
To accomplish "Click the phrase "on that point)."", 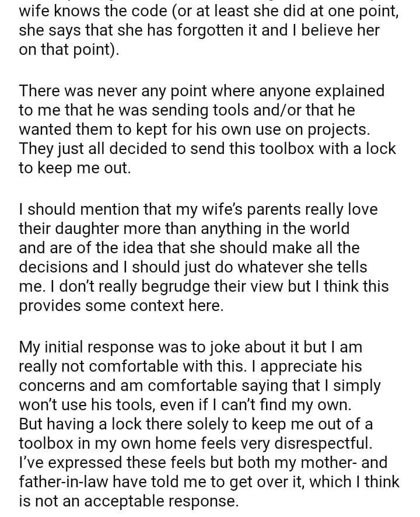I will [69, 50].
